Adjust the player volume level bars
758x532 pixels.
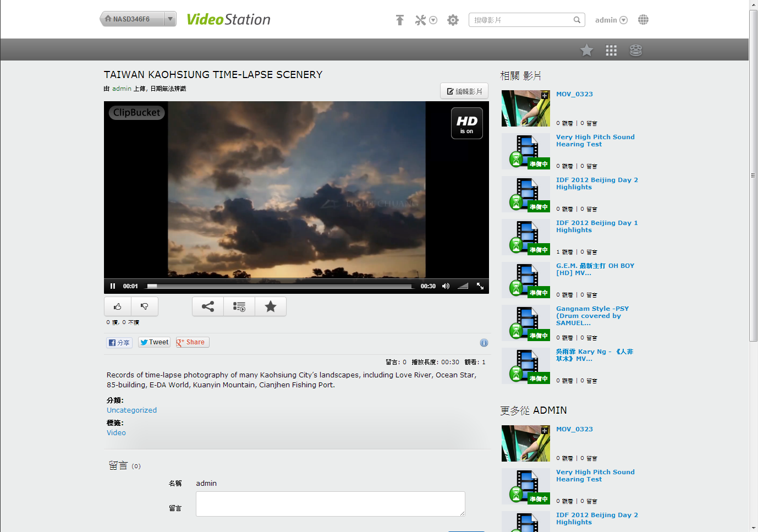click(x=463, y=286)
